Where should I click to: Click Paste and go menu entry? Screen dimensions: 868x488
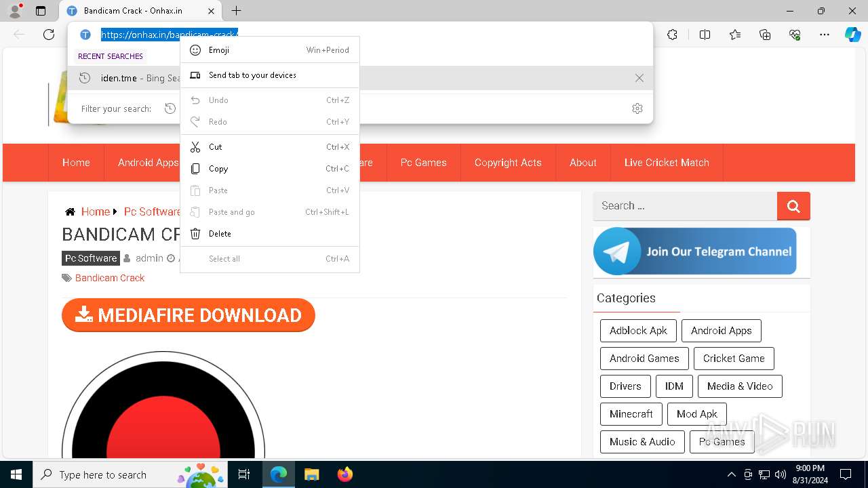pos(270,212)
